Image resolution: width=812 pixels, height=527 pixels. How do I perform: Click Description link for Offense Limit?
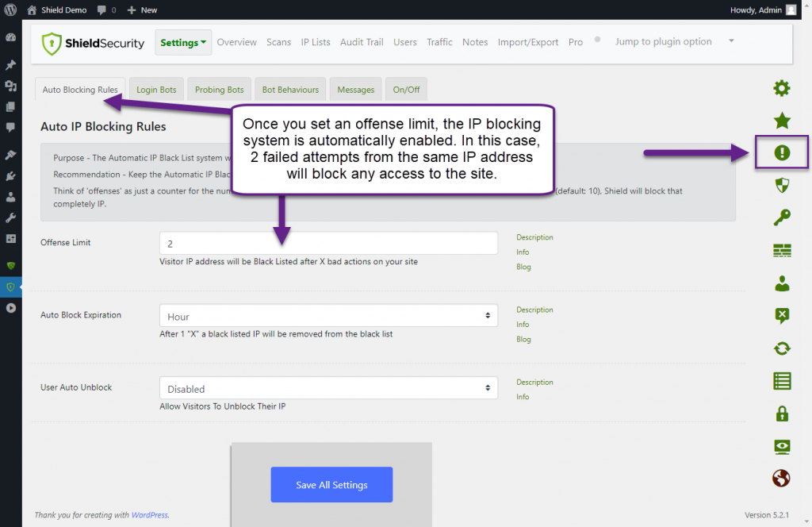(534, 237)
